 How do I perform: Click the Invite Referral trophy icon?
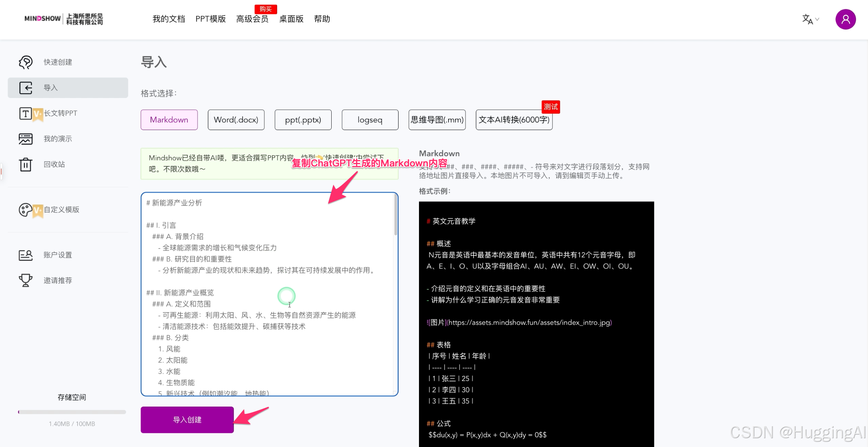point(26,281)
